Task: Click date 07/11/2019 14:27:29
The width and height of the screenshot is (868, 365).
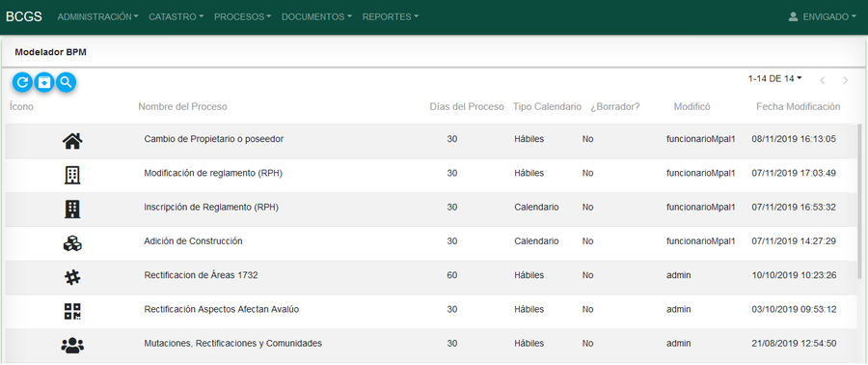Action: 794,241
